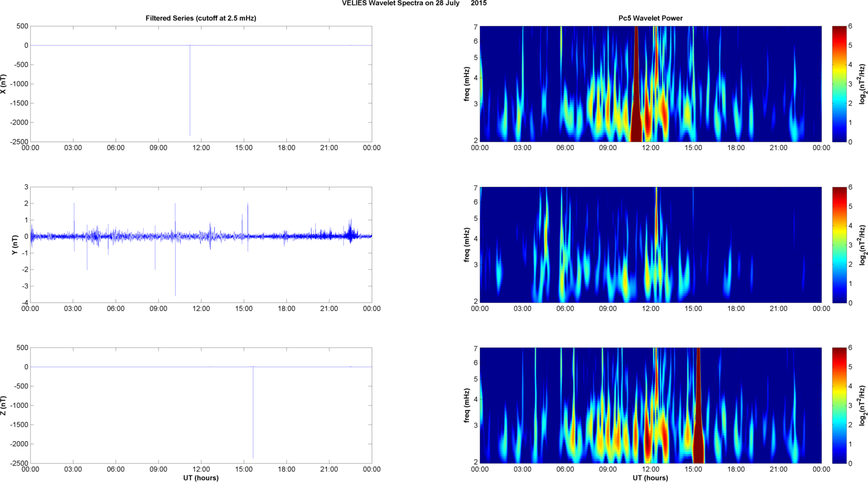The width and height of the screenshot is (868, 482).
Task: Click the 15:00 tick under the Y series plot
Action: pos(244,309)
